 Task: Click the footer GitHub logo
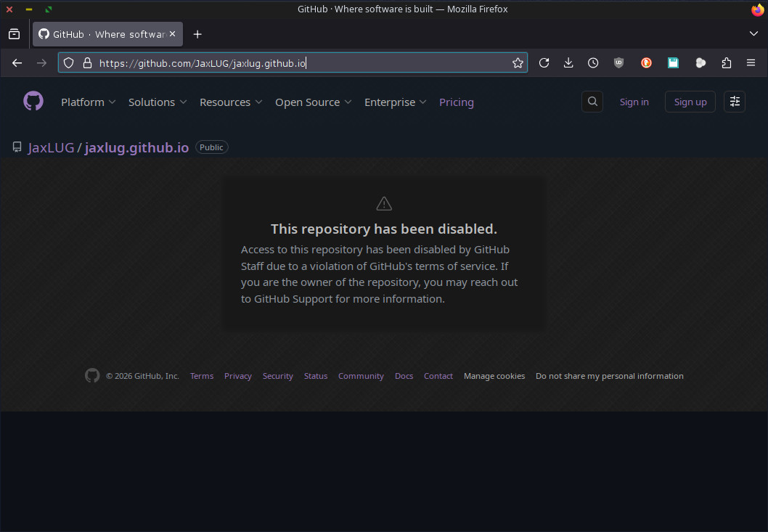pyautogui.click(x=92, y=376)
